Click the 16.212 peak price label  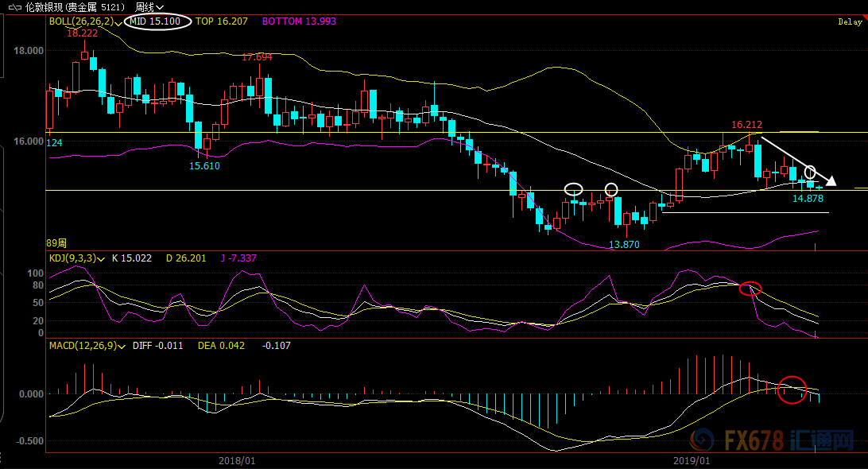[746, 125]
